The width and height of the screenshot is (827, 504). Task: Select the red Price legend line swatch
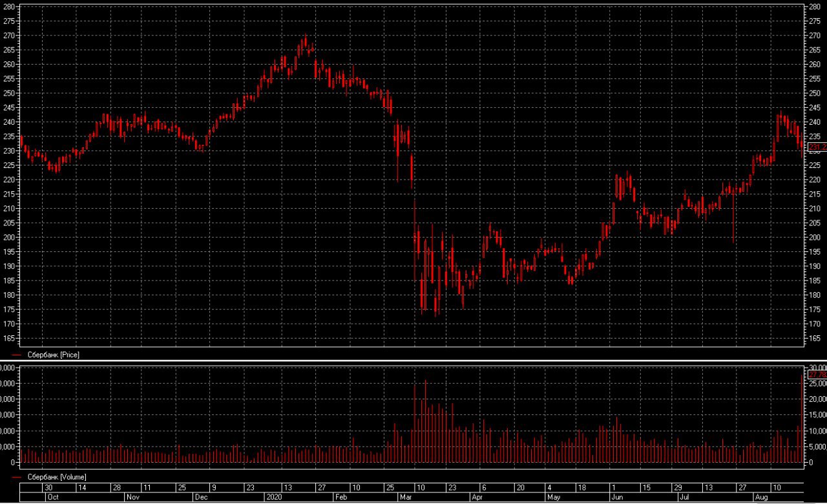tap(16, 355)
